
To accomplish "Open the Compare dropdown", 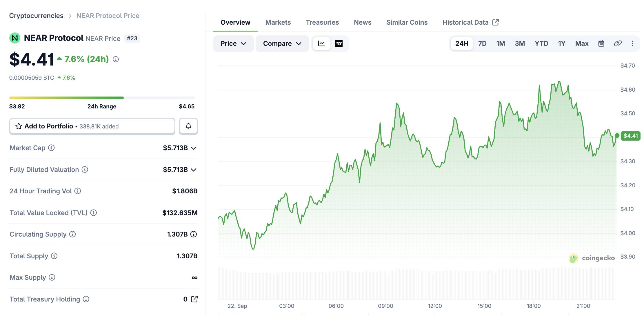I will [282, 43].
